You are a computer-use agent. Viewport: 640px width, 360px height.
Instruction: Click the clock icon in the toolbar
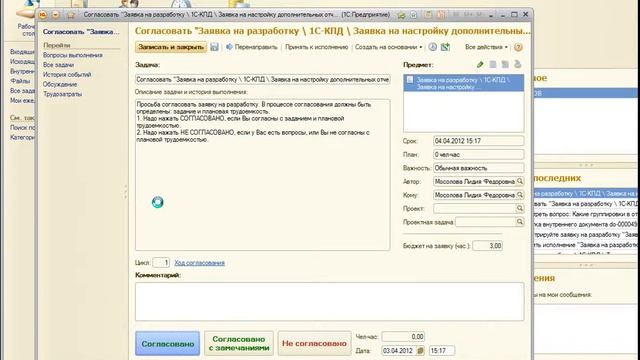coord(432,47)
